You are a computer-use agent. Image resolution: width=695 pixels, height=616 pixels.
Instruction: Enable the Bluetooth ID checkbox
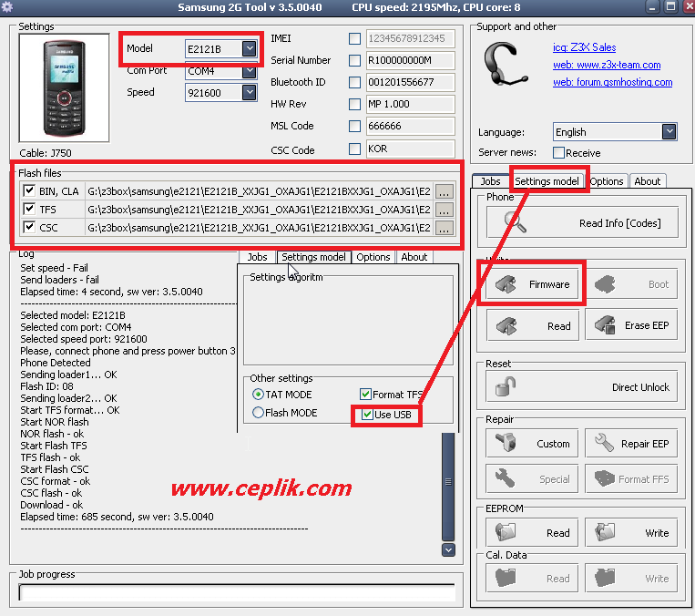click(354, 82)
